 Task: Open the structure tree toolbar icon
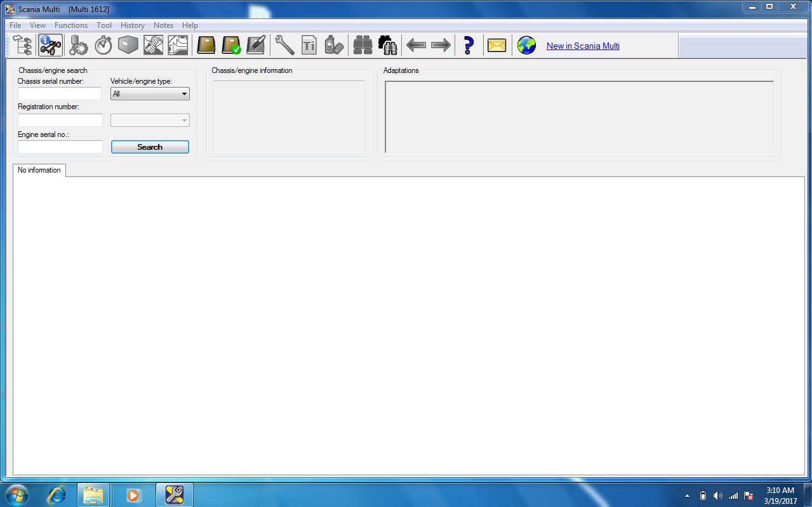click(22, 46)
